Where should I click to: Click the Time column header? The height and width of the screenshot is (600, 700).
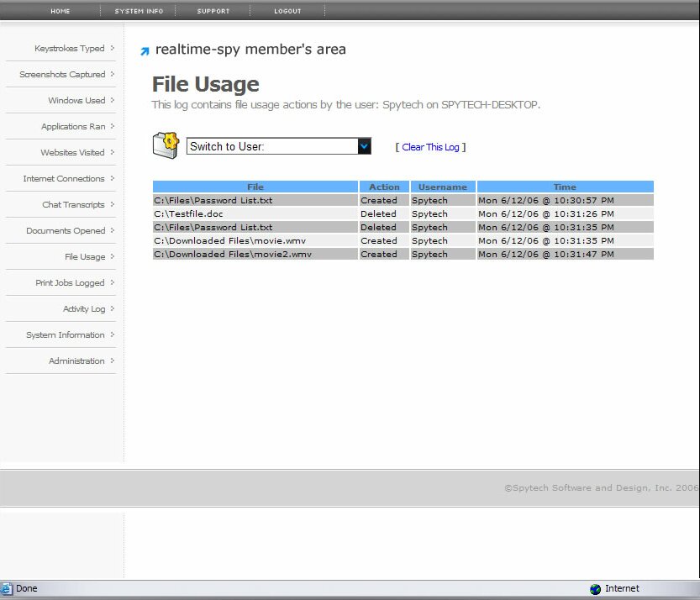pos(565,187)
